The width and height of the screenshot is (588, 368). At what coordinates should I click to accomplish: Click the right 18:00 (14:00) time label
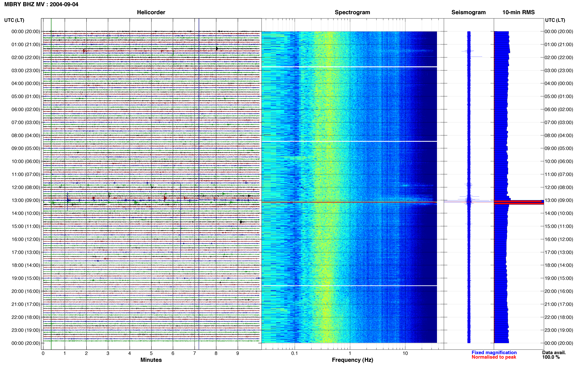[559, 265]
